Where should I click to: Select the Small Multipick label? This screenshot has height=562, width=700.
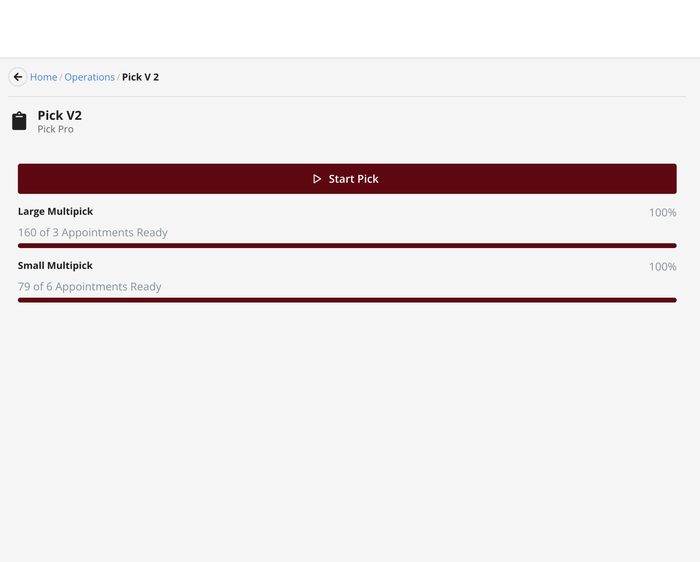pyautogui.click(x=55, y=266)
